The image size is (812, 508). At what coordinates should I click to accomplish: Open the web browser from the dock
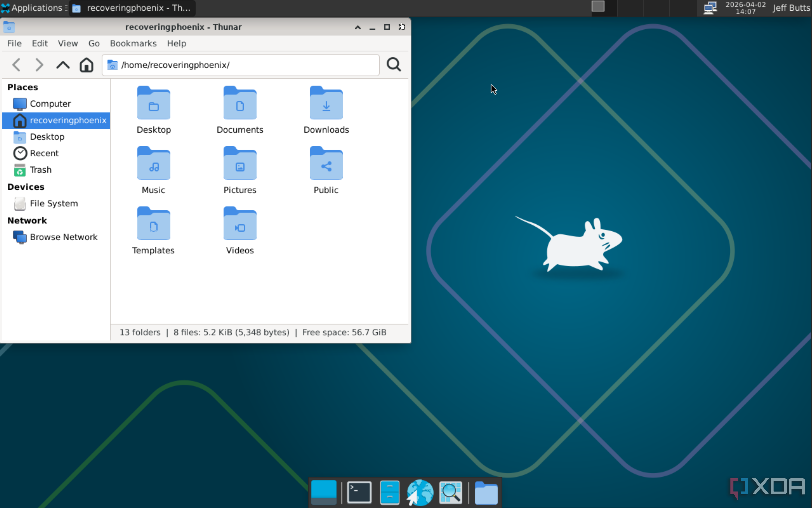coord(420,492)
